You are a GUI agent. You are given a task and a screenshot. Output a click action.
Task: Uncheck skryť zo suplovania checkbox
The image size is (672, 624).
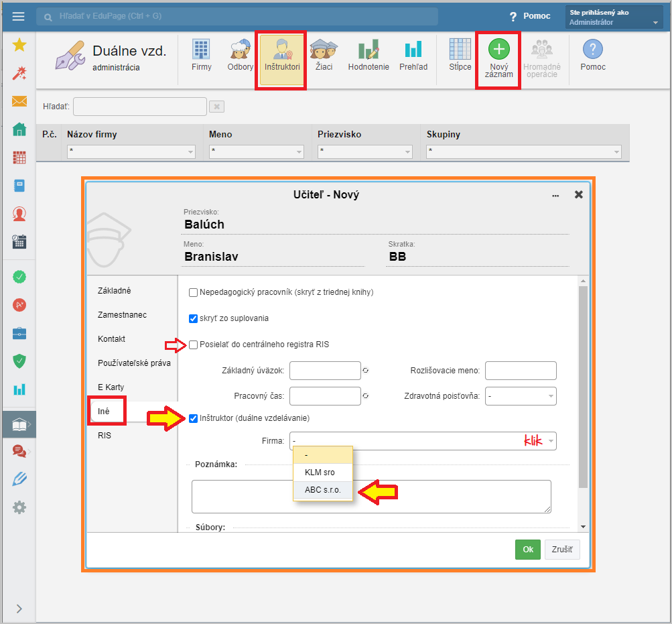pos(193,318)
